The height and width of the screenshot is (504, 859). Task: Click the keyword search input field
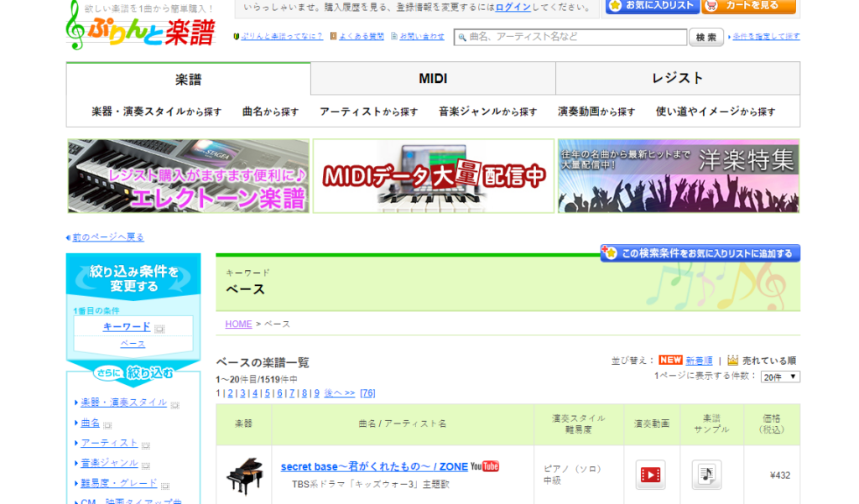coord(570,37)
